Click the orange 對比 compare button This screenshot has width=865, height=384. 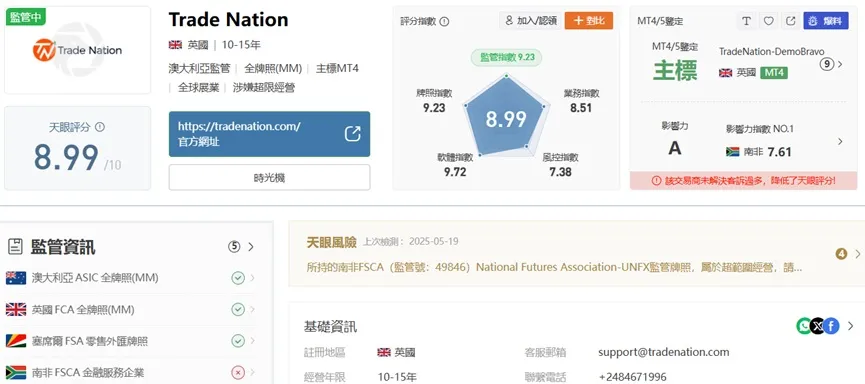(x=589, y=21)
